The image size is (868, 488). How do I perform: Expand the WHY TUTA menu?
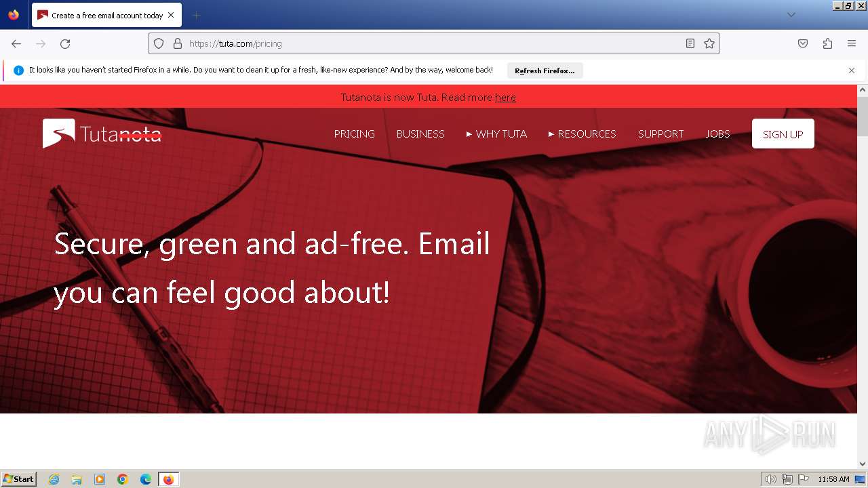coord(496,134)
